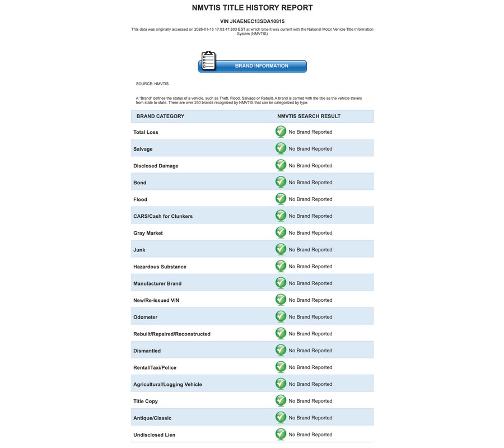Viewport: 504px width, 448px height.
Task: Click the Odometer row green checkmark
Action: 281,316
